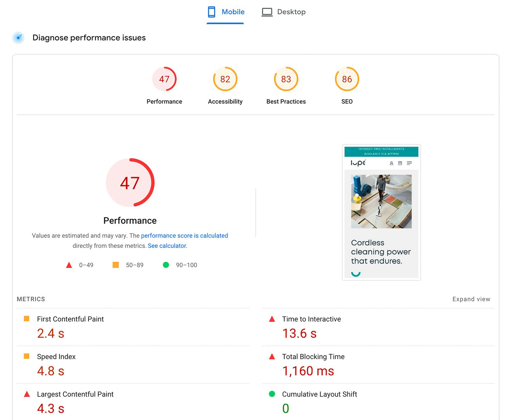Image resolution: width=511 pixels, height=420 pixels.
Task: Click the page screenshot thumbnail
Action: pos(382,212)
